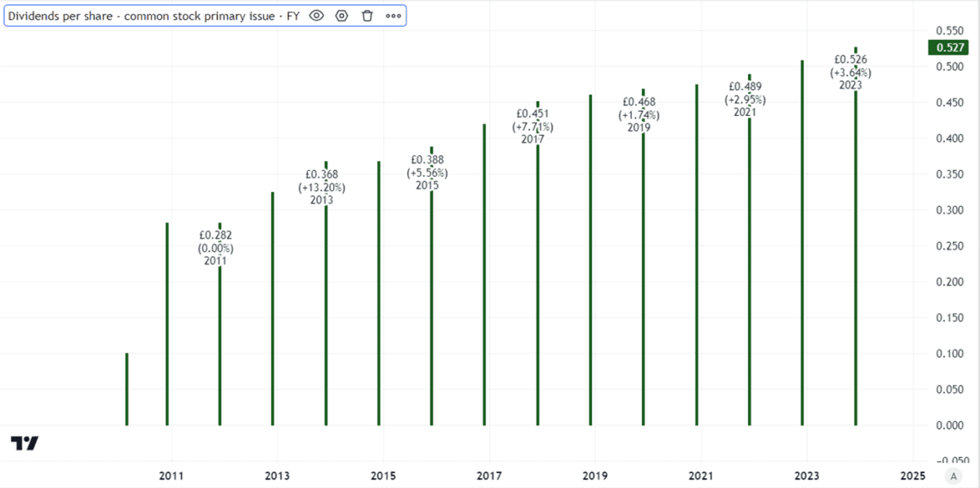Select the £0.388 2015 annotation
This screenshot has width=980, height=488.
[x=427, y=172]
